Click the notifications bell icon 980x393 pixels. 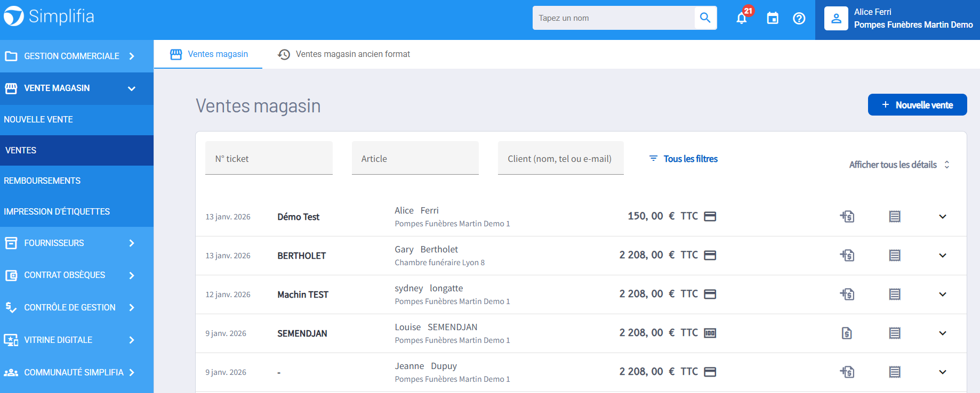pos(741,19)
